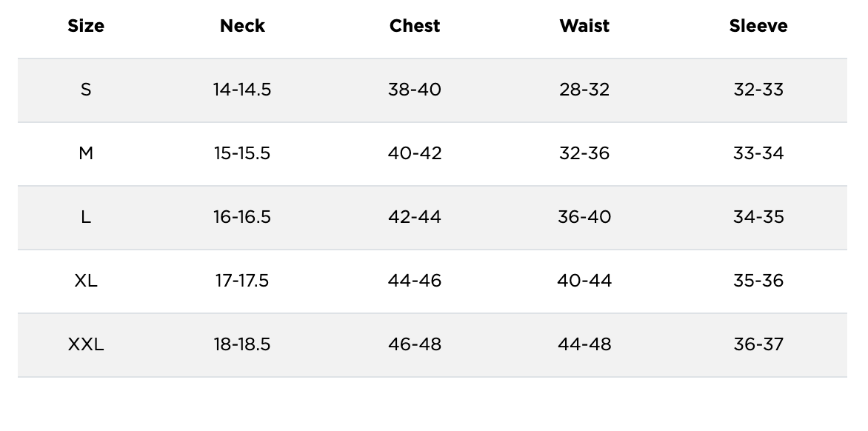Click the Waist column header
The image size is (868, 431).
coord(584,26)
